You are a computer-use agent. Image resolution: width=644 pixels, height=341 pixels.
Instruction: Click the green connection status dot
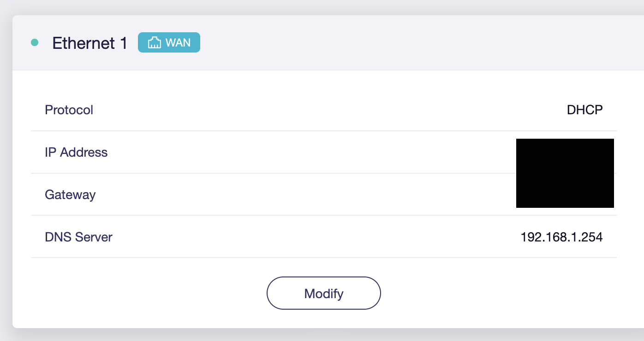35,43
